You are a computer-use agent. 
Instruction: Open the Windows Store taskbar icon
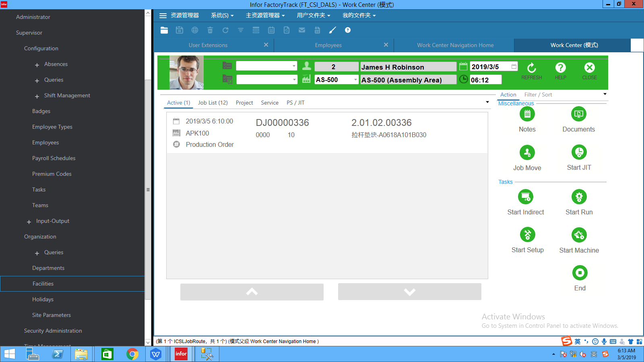coord(107,354)
